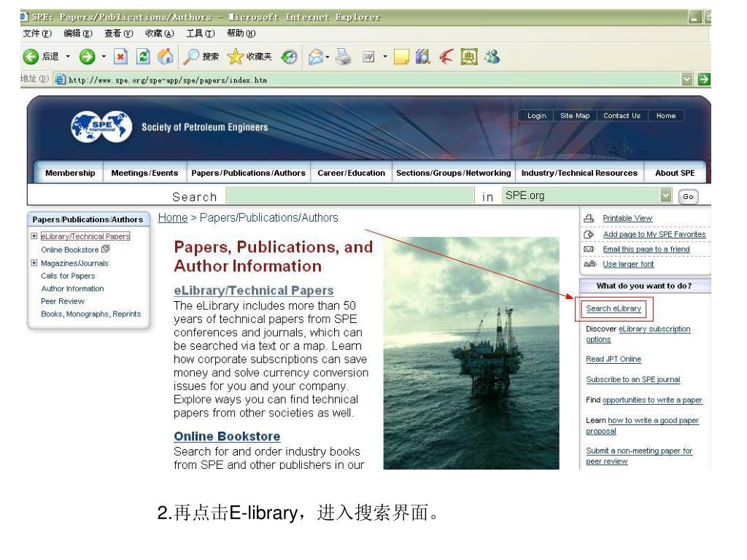This screenshot has width=747, height=560.
Task: Open eLibrary/Technical Papers heading link
Action: point(253,290)
